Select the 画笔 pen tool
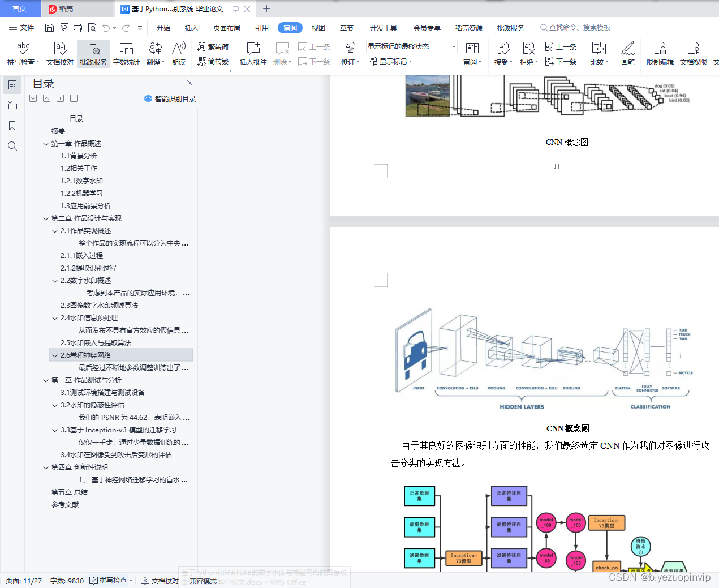The image size is (719, 588). click(x=628, y=54)
